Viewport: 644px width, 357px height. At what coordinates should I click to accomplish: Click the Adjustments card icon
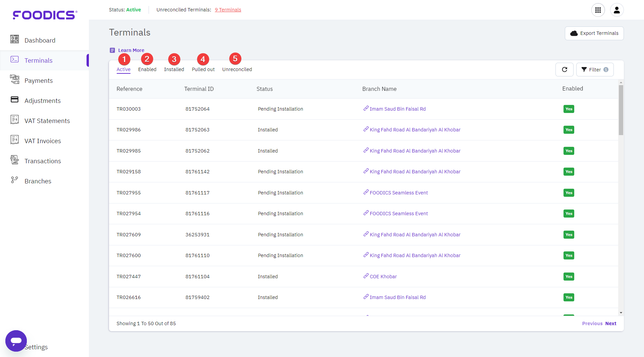pyautogui.click(x=14, y=100)
